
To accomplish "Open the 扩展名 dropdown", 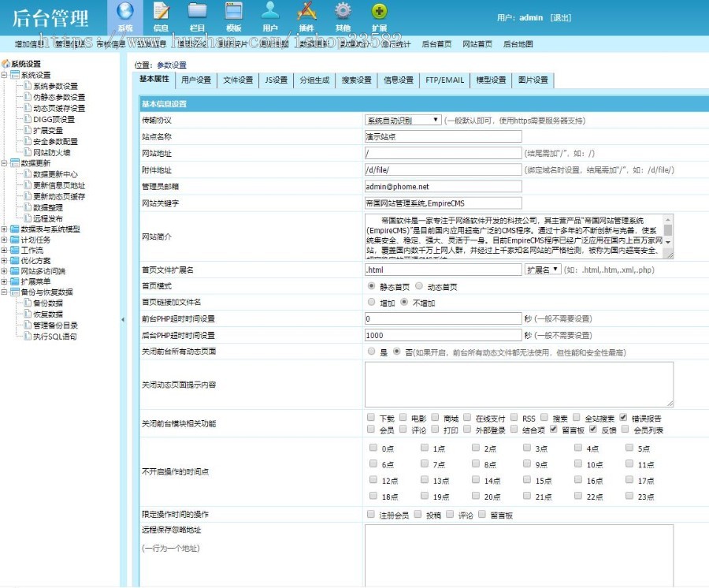I will click(543, 270).
